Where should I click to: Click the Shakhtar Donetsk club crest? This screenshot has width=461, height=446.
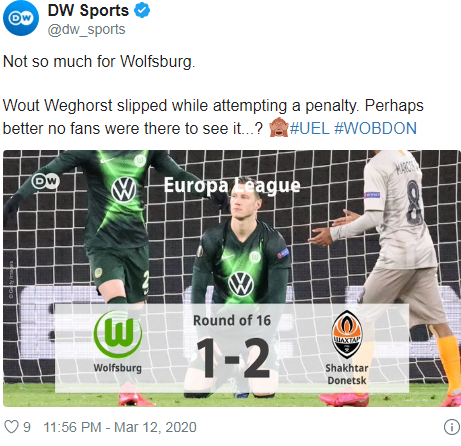[347, 334]
